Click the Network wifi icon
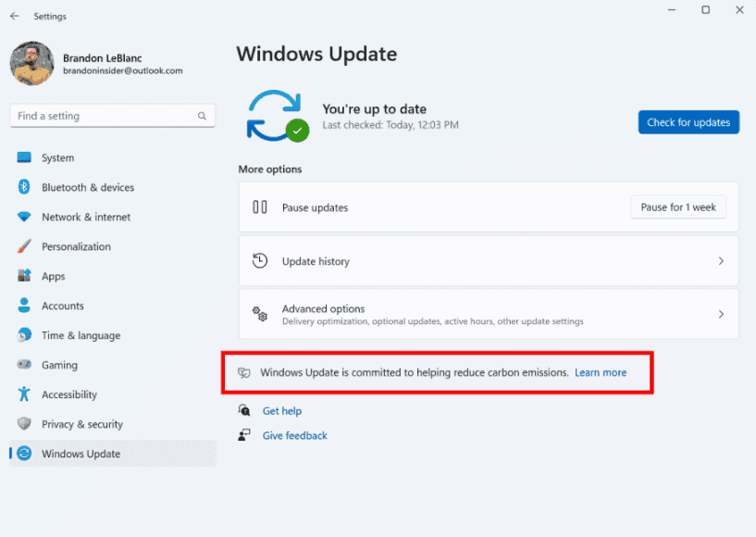Image resolution: width=756 pixels, height=537 pixels. tap(24, 217)
